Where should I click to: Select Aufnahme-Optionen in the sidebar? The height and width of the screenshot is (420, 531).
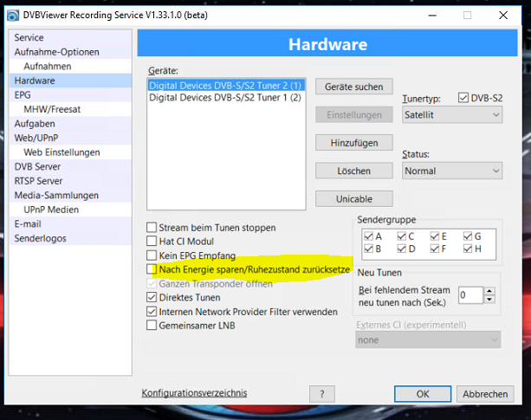coord(70,52)
